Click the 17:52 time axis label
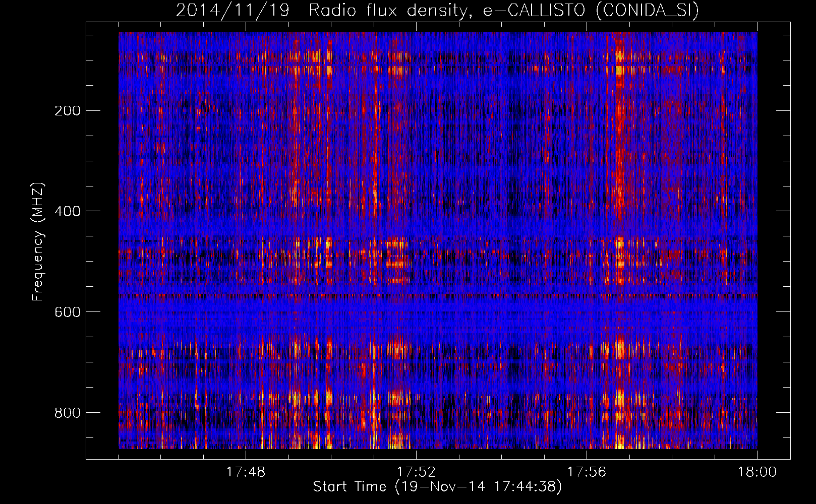This screenshot has width=816, height=504. (416, 472)
